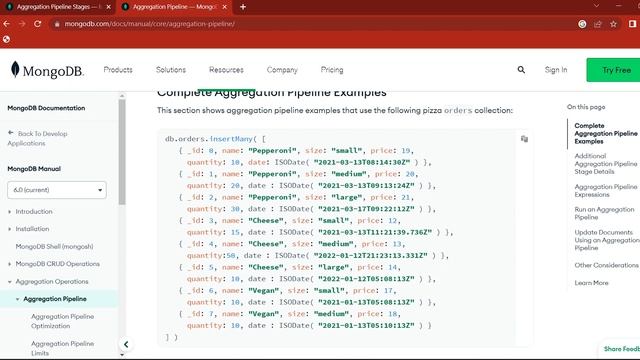Jump to Aggregation Pipeline Expressions section

click(606, 191)
